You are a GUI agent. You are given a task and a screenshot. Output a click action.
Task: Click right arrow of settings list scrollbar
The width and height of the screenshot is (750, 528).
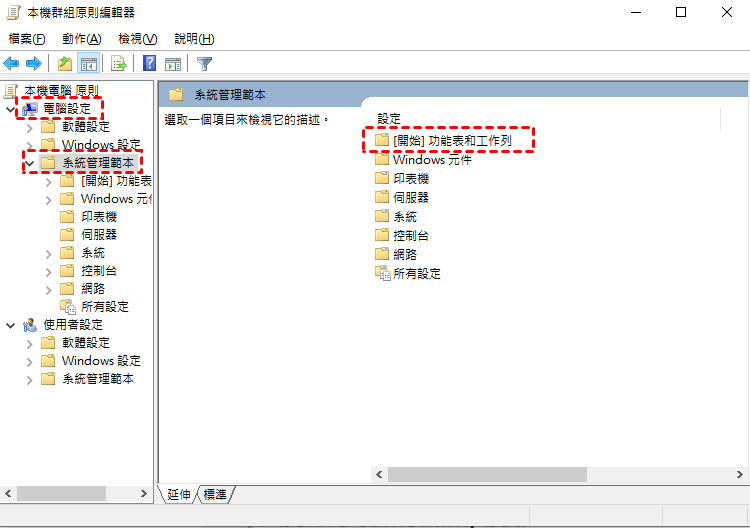pos(739,474)
